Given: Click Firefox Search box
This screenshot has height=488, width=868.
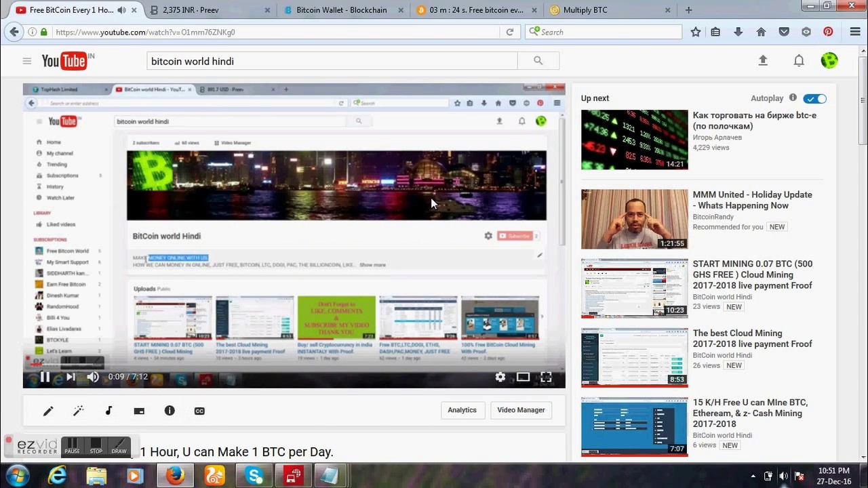Looking at the screenshot, I should pyautogui.click(x=604, y=32).
